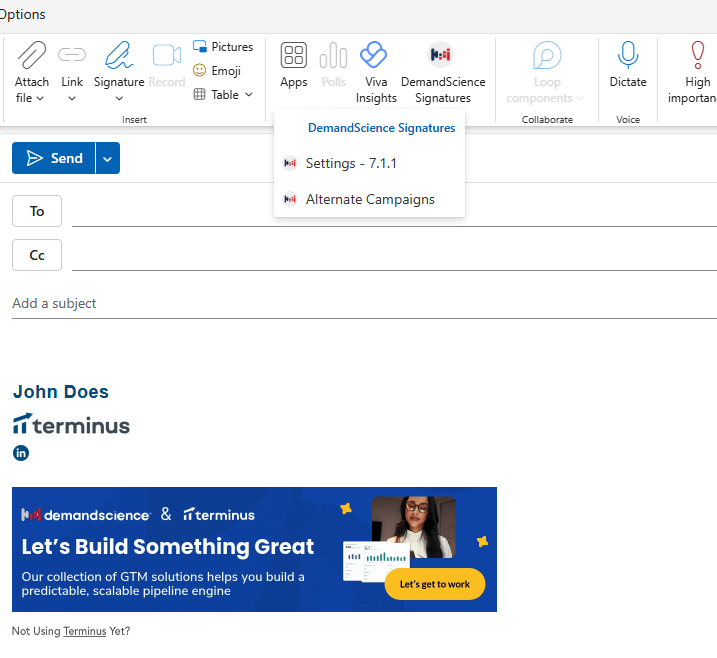This screenshot has height=658, width=717.
Task: Insert Pictures from the ribbon
Action: pos(223,47)
